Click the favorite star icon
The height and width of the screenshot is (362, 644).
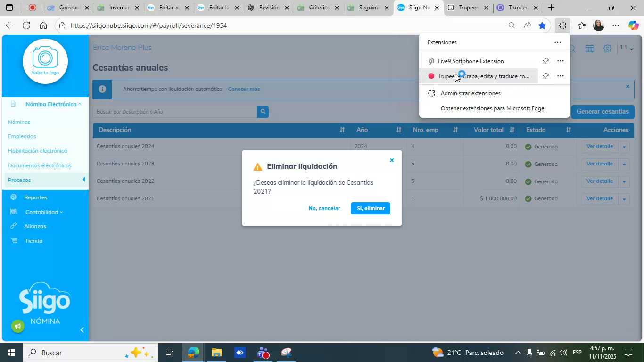pyautogui.click(x=542, y=25)
